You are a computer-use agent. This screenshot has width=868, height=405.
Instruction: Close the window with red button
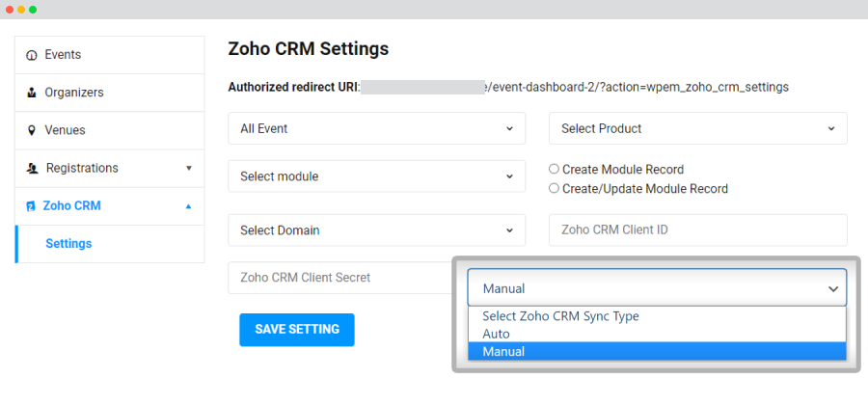tap(10, 10)
